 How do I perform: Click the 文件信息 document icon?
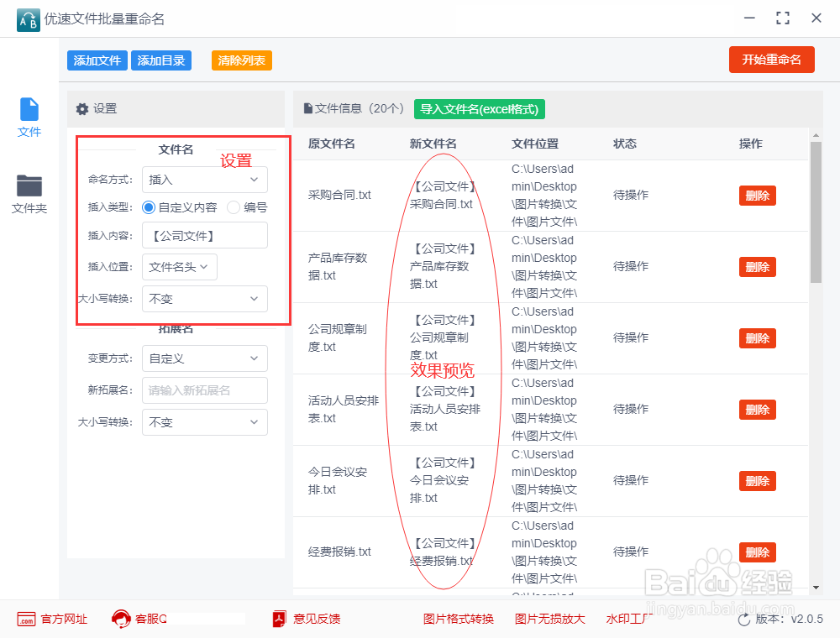(308, 108)
